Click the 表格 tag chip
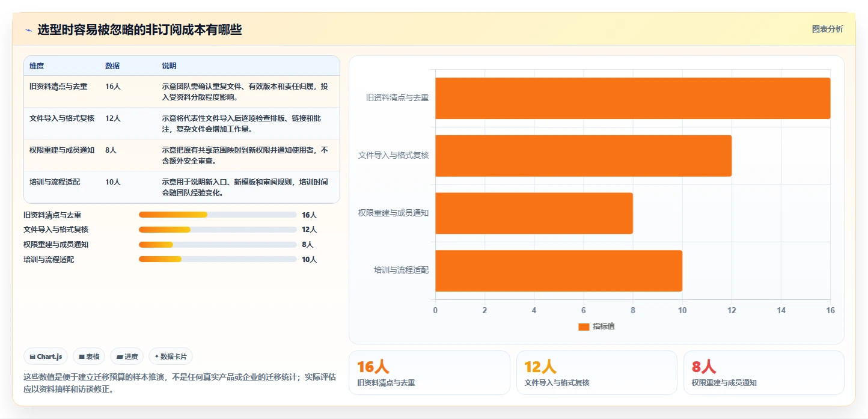The width and height of the screenshot is (868, 419). 89,356
